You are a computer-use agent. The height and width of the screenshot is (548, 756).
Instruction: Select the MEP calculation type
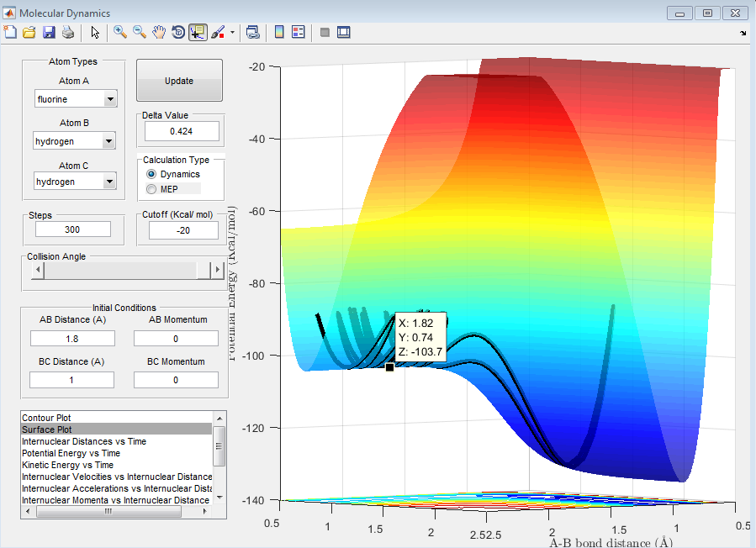[x=152, y=189]
